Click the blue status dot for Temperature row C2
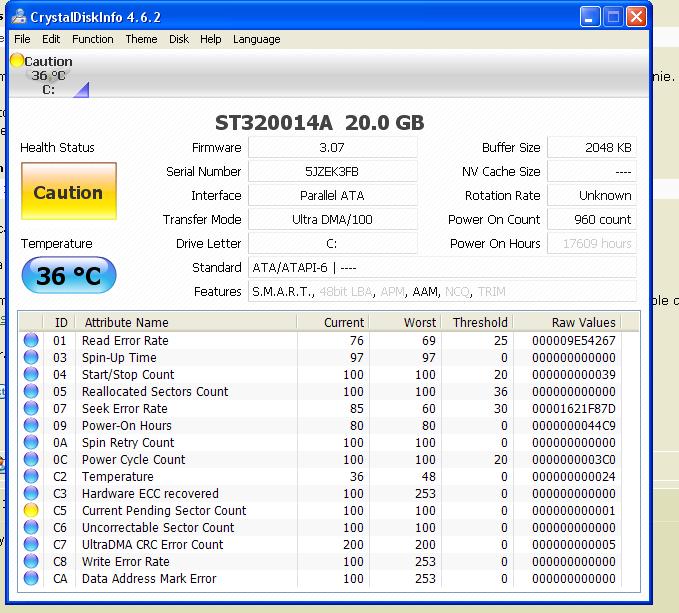679x613 pixels. coord(31,476)
